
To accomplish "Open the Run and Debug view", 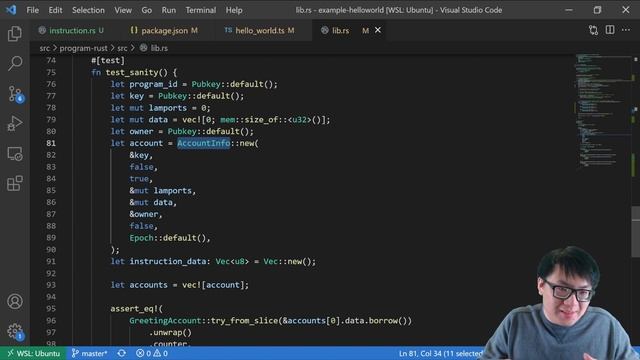I will tap(15, 123).
